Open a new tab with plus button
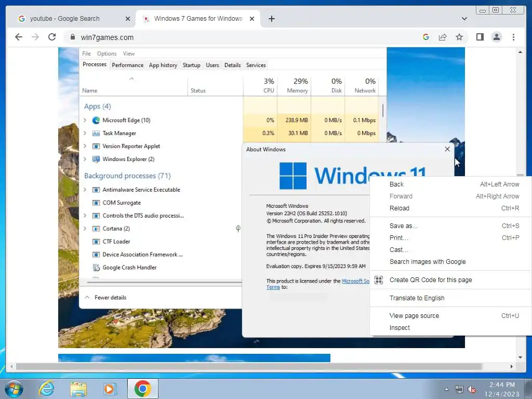This screenshot has height=399, width=532. coord(271,19)
